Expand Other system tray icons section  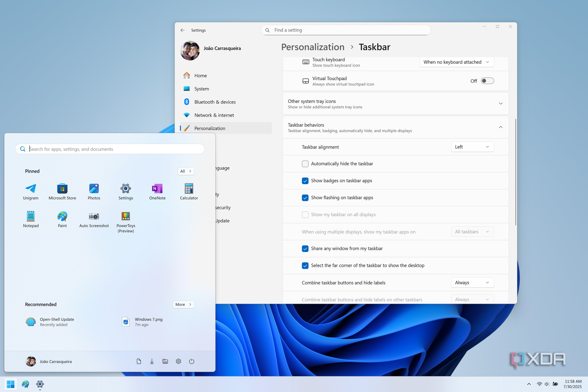point(501,103)
